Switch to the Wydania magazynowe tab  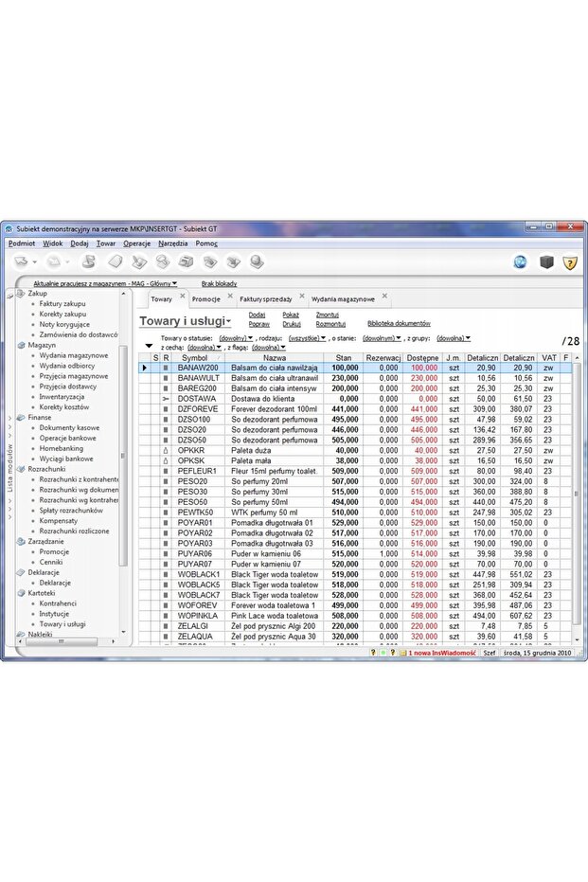tap(343, 299)
